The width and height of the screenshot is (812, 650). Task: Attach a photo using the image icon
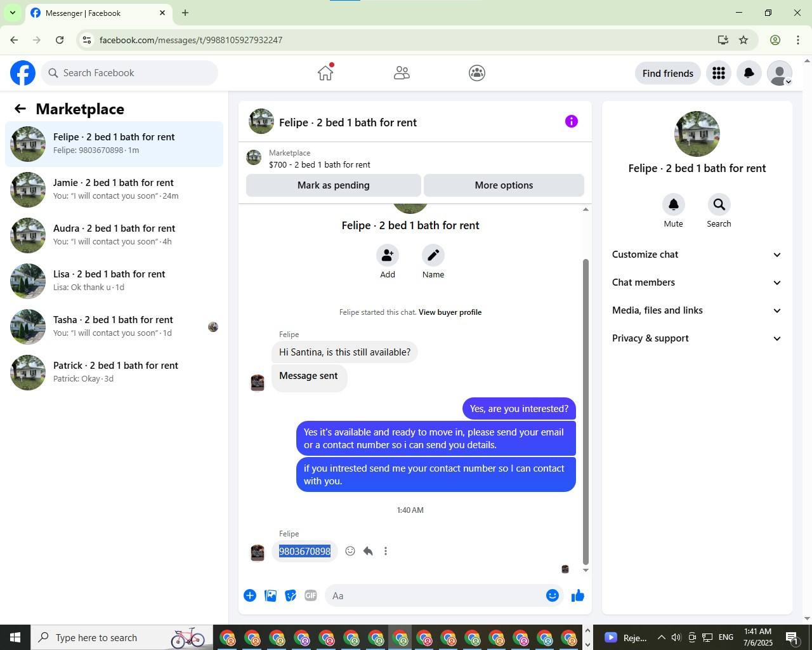(270, 595)
